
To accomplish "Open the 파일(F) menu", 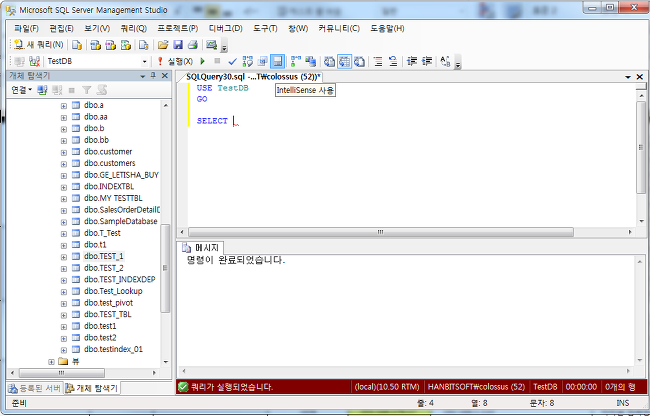I will pos(26,29).
